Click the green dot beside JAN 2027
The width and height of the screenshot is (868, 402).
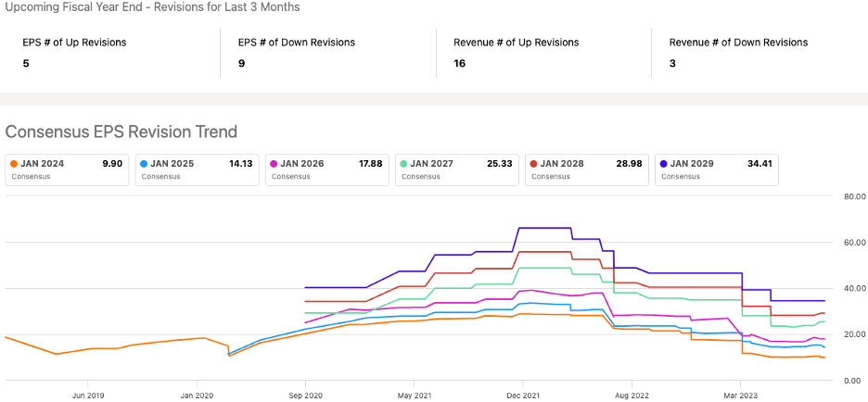[403, 164]
